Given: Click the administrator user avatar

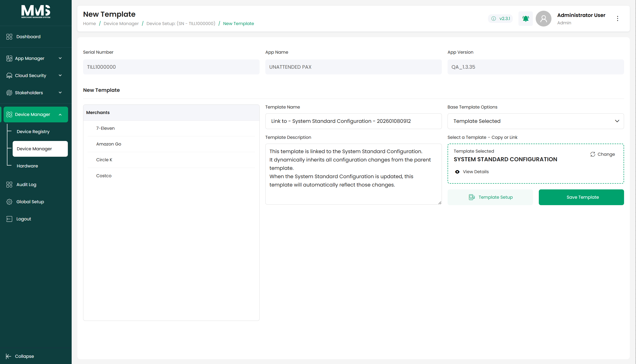Looking at the screenshot, I should pos(543,19).
